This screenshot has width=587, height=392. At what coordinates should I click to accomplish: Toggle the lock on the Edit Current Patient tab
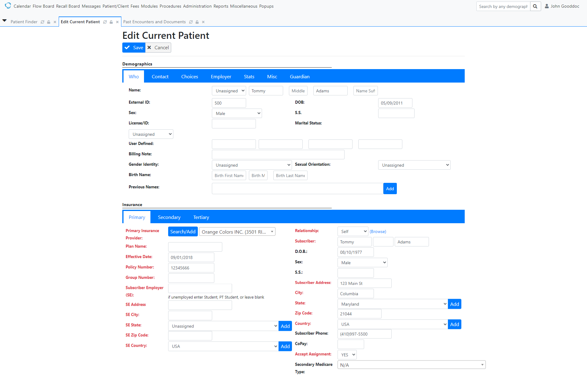[111, 22]
